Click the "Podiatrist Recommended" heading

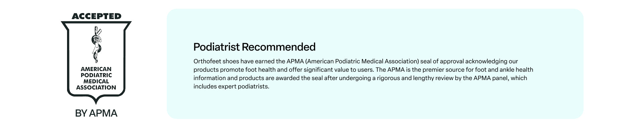[x=254, y=47]
